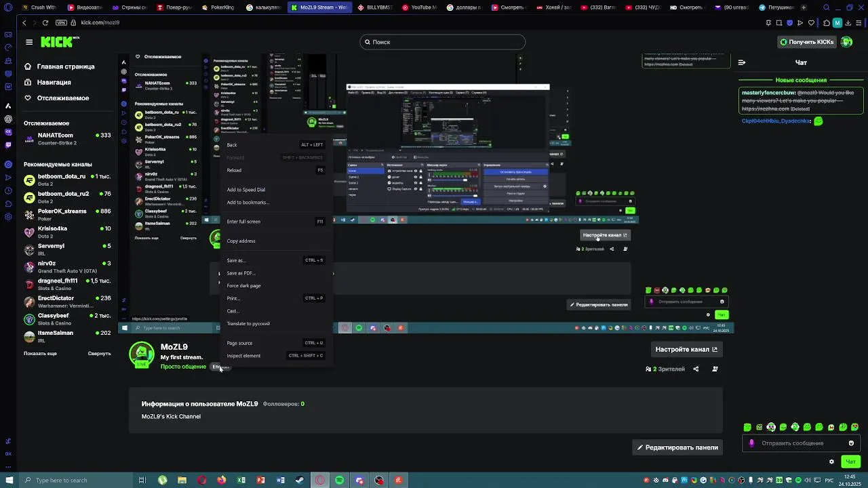Choose Inspect element in context menu
This screenshot has height=488, width=868.
tap(275, 356)
